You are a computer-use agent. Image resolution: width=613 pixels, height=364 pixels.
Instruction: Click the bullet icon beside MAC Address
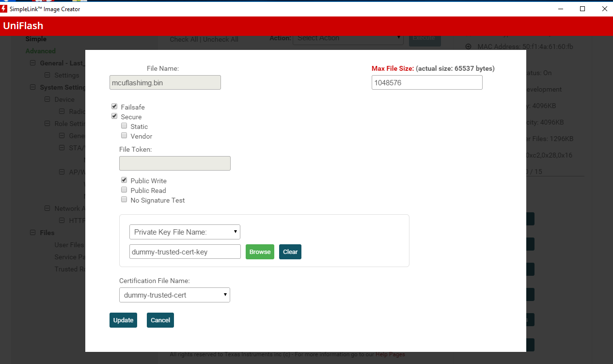(468, 47)
